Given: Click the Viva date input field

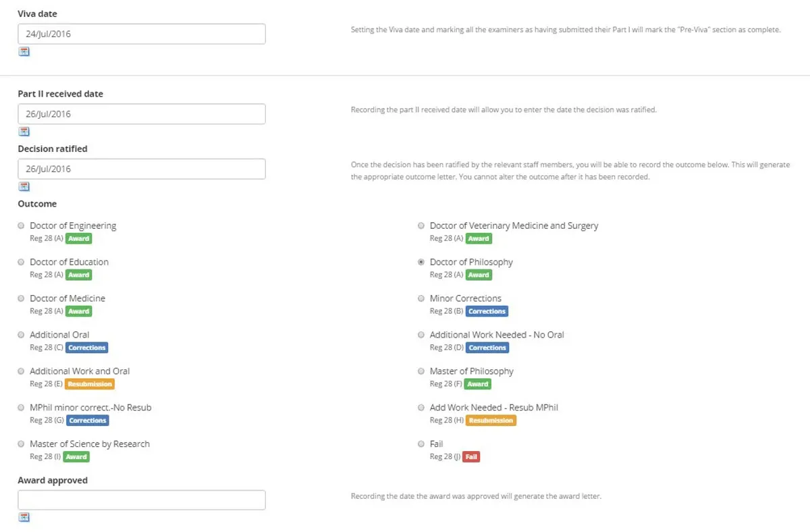Looking at the screenshot, I should point(142,33).
